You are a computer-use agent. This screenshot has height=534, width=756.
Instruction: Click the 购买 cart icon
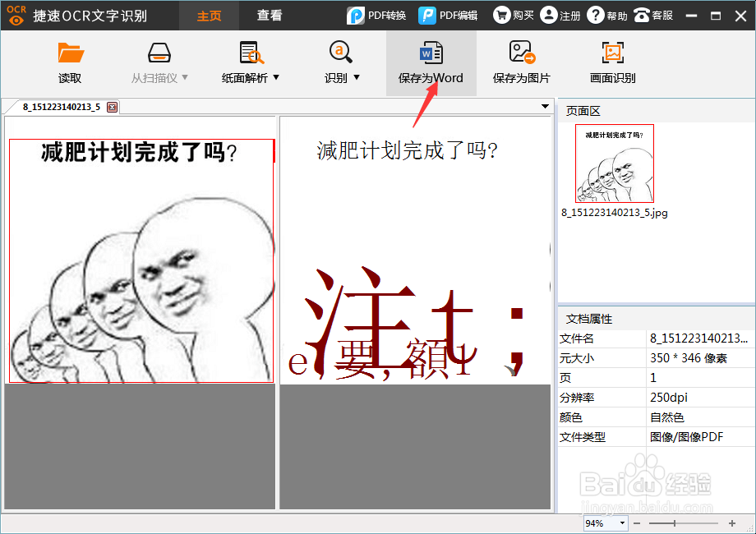coord(501,15)
